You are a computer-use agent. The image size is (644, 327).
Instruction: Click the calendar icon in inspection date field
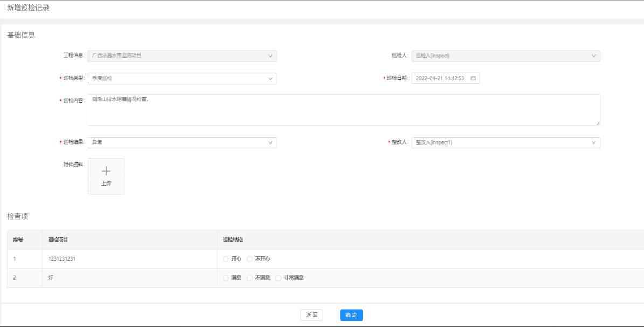[x=473, y=78]
